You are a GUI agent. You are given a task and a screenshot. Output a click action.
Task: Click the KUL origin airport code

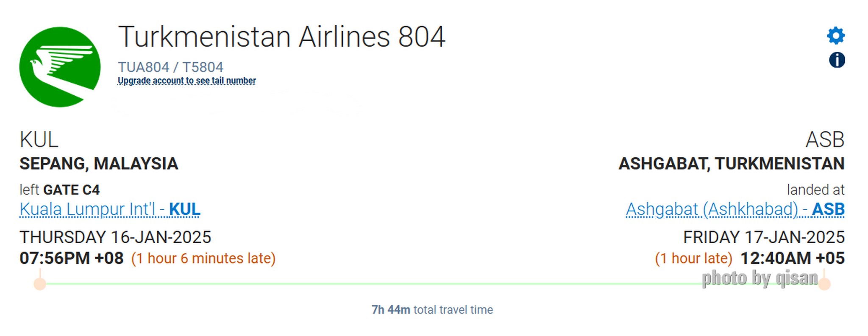coord(39,140)
